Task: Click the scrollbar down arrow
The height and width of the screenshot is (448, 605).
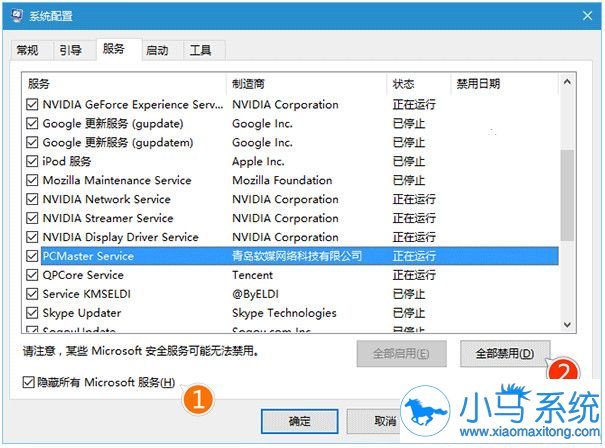Action: pyautogui.click(x=567, y=325)
